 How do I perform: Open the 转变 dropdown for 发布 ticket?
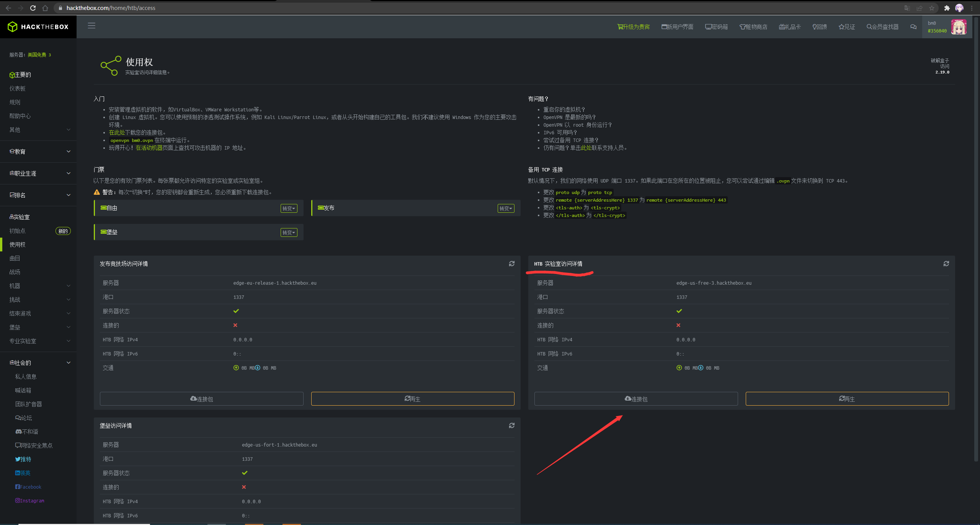click(x=505, y=208)
